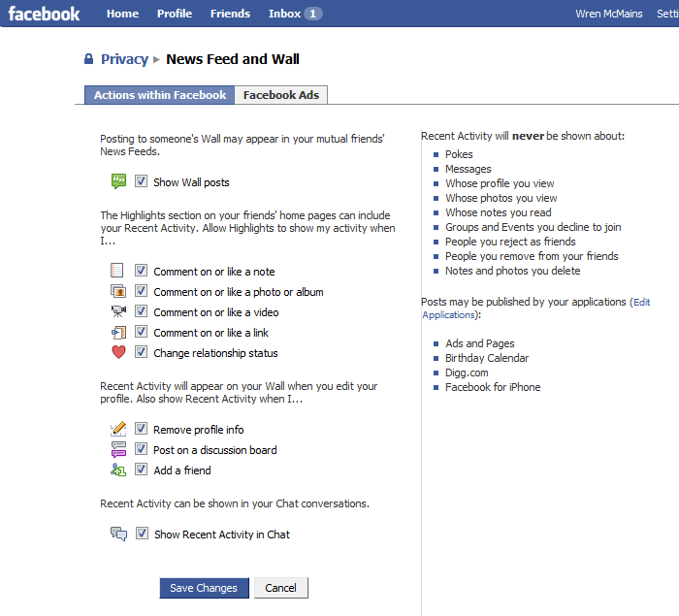679x616 pixels.
Task: Click the video camera icon
Action: click(118, 311)
